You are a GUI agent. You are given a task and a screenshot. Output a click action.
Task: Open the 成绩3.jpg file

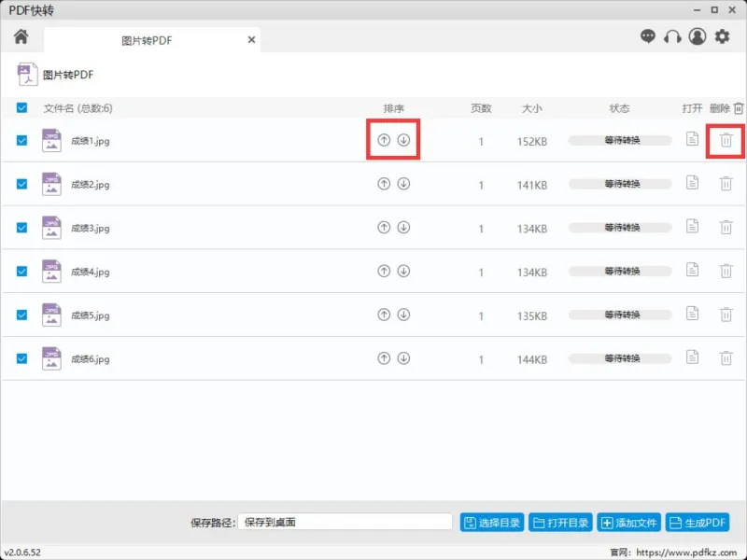(692, 226)
